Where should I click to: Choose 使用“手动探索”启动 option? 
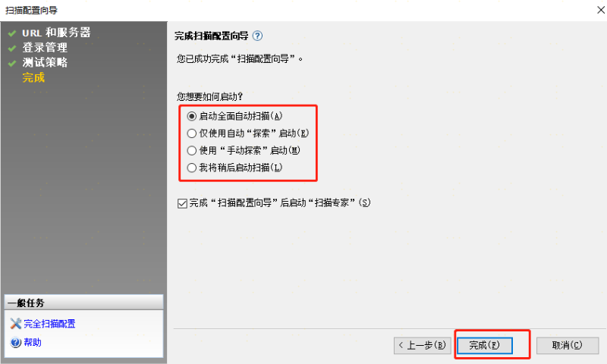coord(192,150)
